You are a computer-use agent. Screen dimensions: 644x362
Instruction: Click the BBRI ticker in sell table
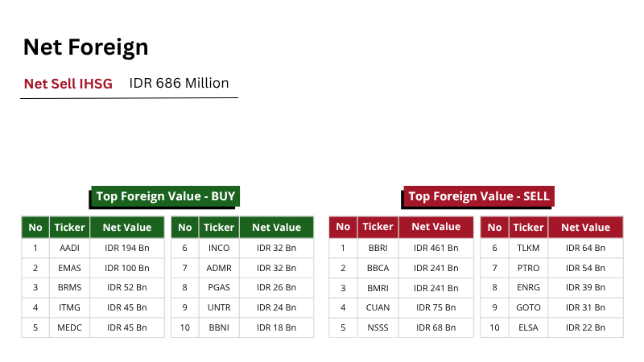[378, 248]
